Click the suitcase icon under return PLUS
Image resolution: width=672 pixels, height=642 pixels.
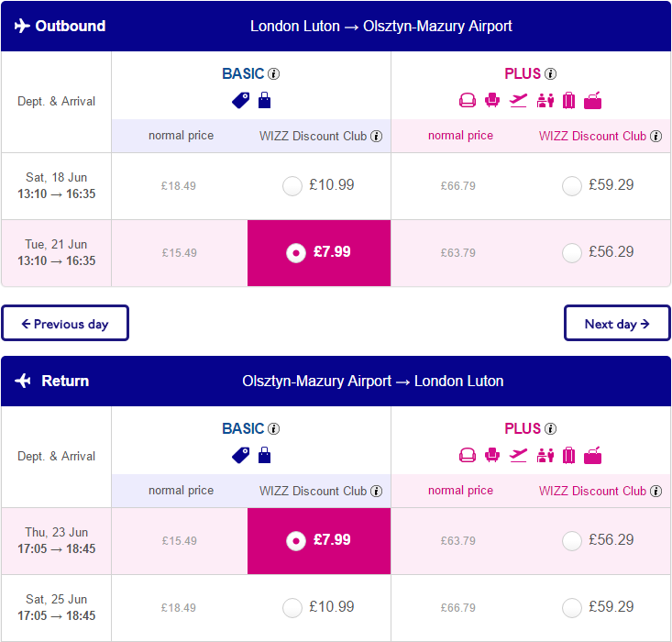[x=568, y=455]
